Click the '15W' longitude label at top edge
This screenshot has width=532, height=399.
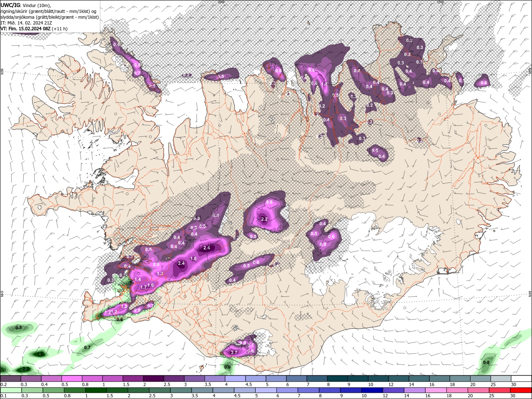tap(440, 2)
